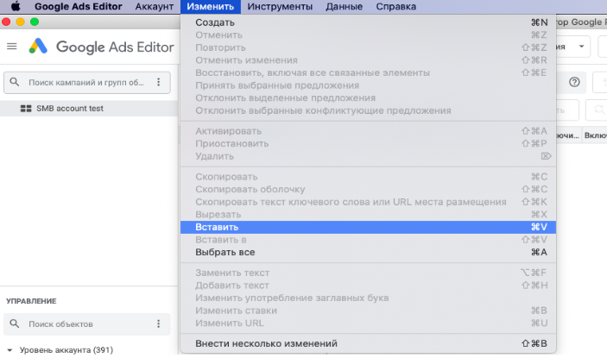Open object search options (three dots)
Screen dimensions: 607x364
(158, 323)
